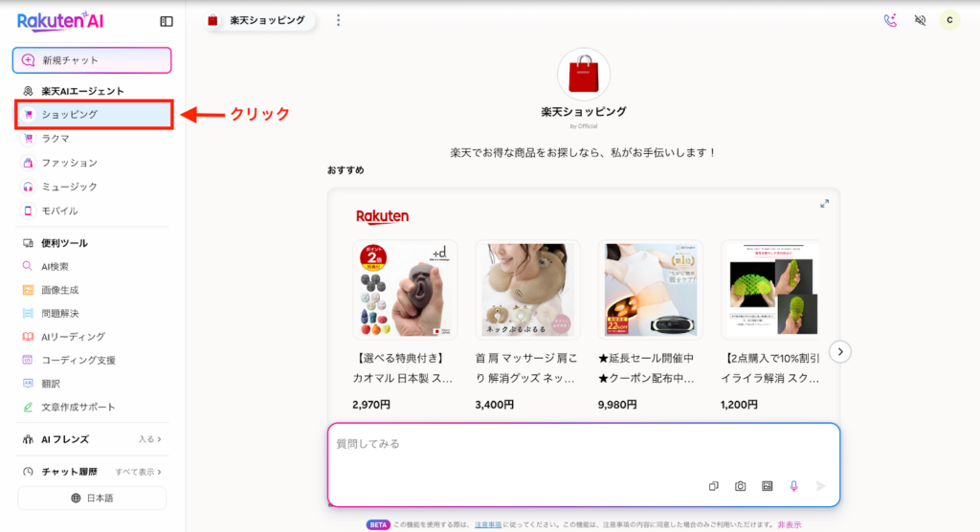Show all chat history with すべて表示
The image size is (980, 532).
tap(138, 472)
